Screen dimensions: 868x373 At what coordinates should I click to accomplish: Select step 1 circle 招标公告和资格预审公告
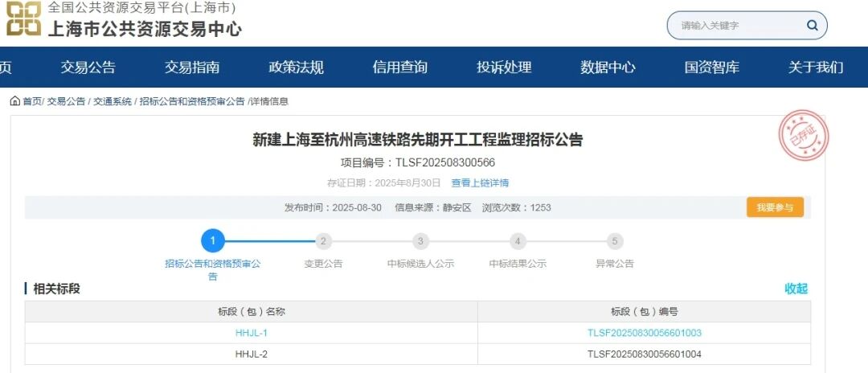tap(212, 240)
